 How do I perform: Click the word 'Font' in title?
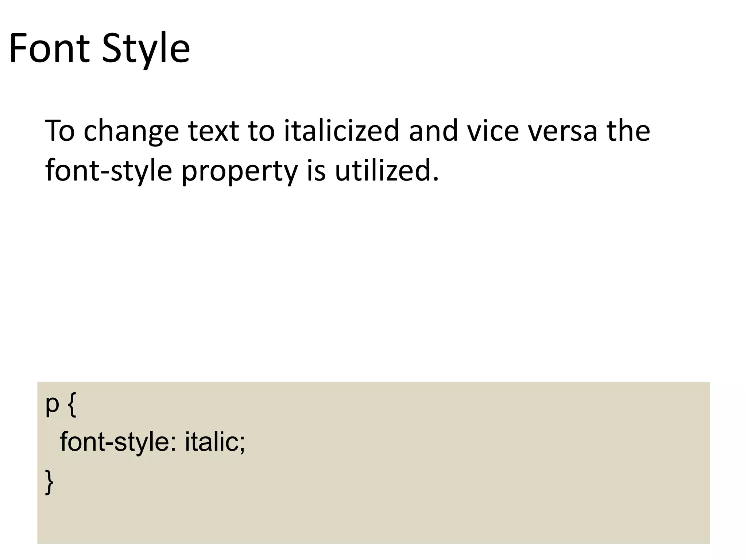pos(49,49)
